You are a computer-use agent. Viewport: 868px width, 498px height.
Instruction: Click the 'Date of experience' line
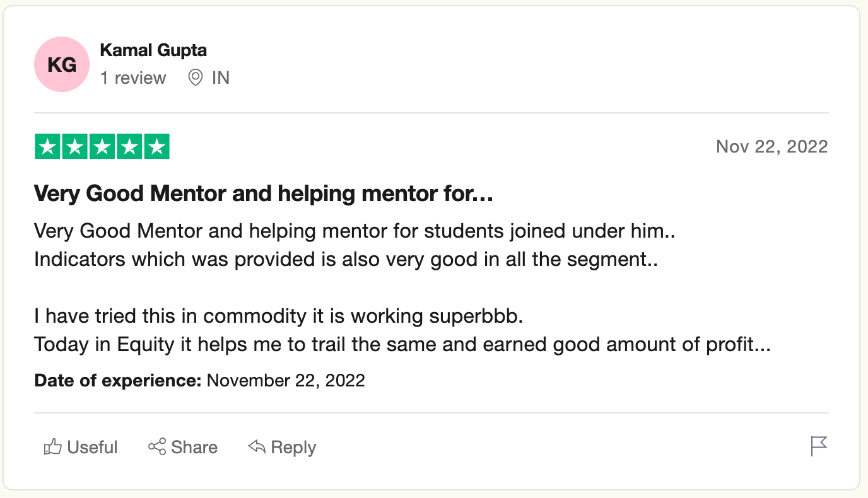[x=199, y=381]
